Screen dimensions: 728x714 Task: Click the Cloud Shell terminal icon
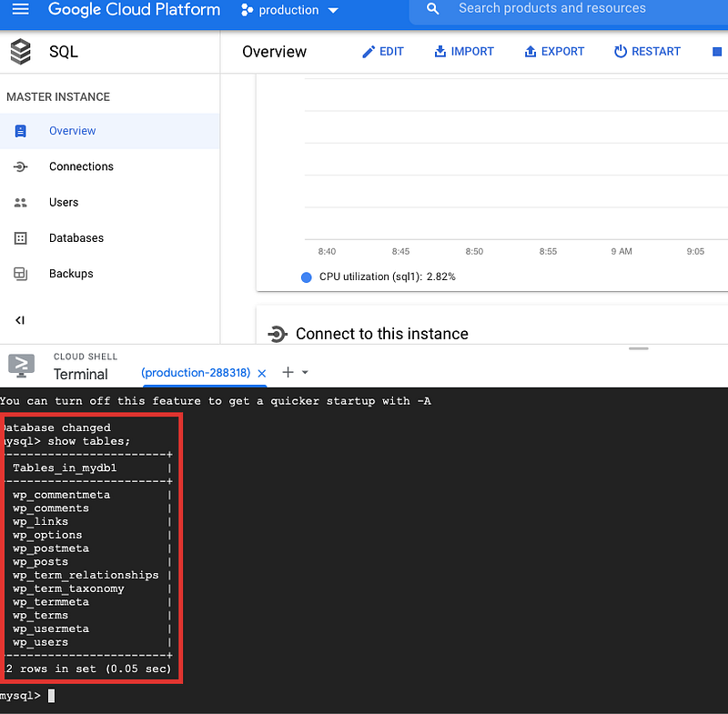coord(21,366)
